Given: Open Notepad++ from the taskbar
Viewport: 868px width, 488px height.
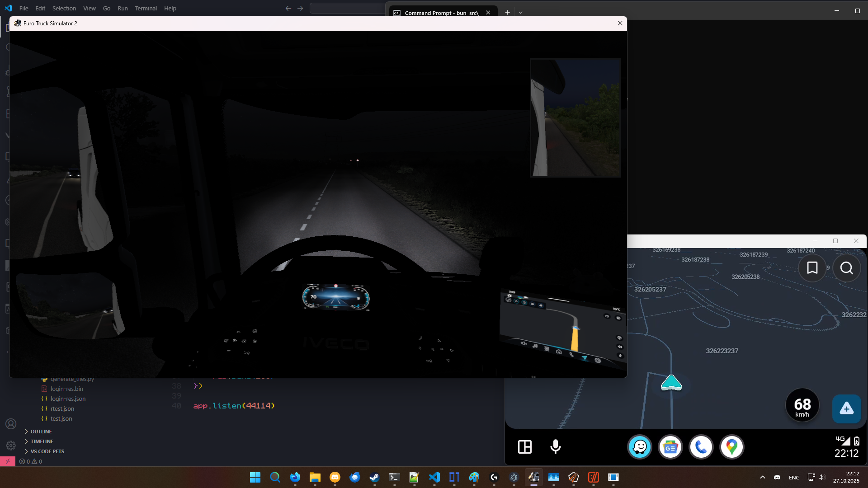Looking at the screenshot, I should 414,477.
